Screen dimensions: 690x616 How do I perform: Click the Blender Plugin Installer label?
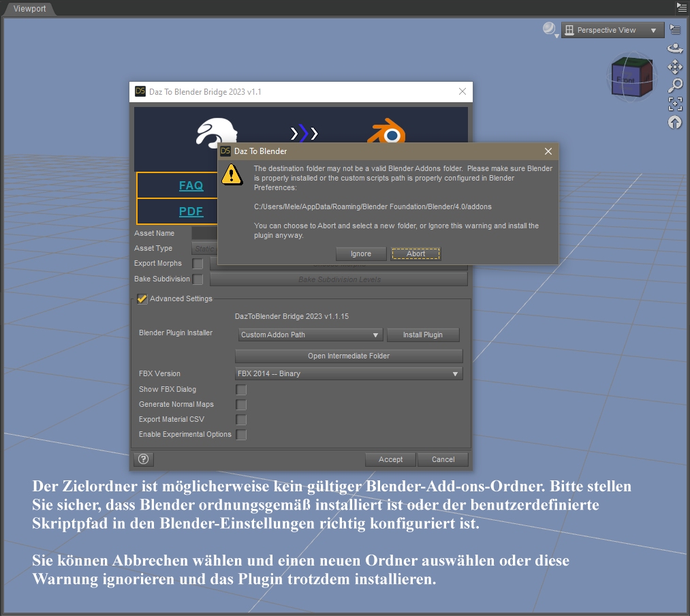176,333
